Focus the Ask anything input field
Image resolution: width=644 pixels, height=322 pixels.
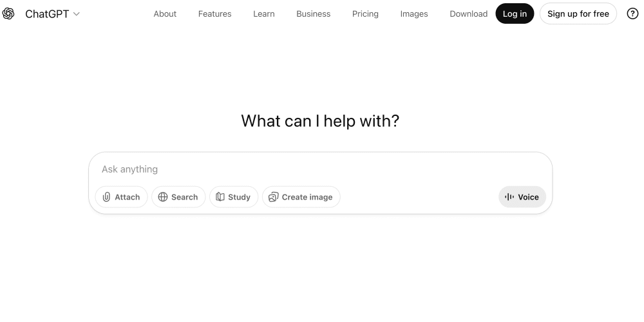(x=320, y=169)
